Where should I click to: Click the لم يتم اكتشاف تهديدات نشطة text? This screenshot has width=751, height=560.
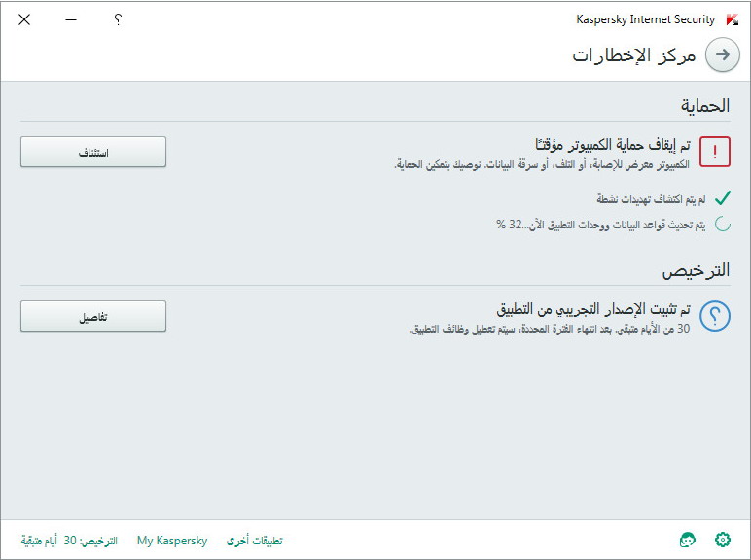(651, 198)
